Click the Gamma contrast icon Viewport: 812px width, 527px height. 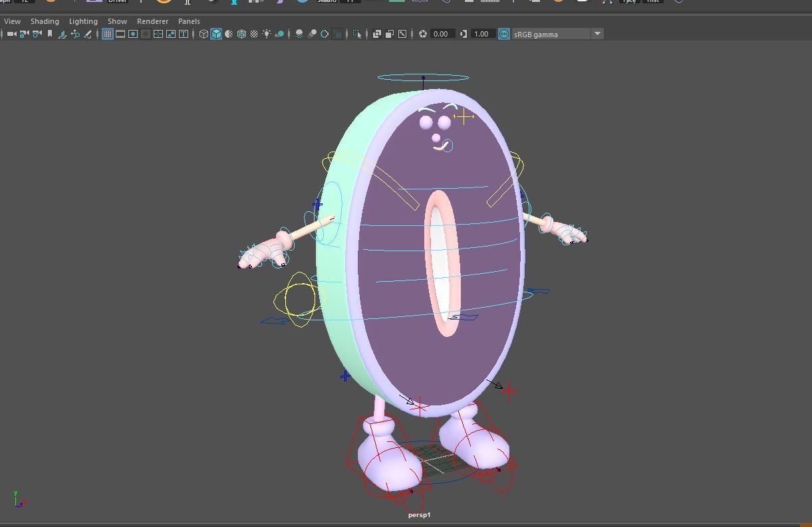(x=464, y=34)
